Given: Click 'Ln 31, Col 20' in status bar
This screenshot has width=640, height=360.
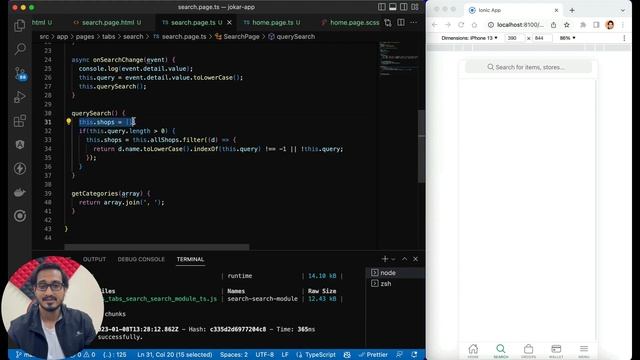Looking at the screenshot, I should click(x=175, y=355).
